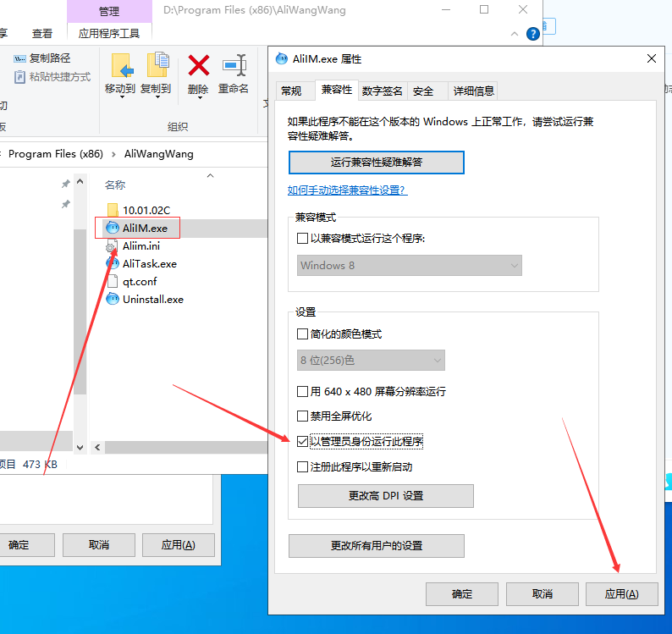
Task: Minimize the Explorer window
Action: pos(446,9)
